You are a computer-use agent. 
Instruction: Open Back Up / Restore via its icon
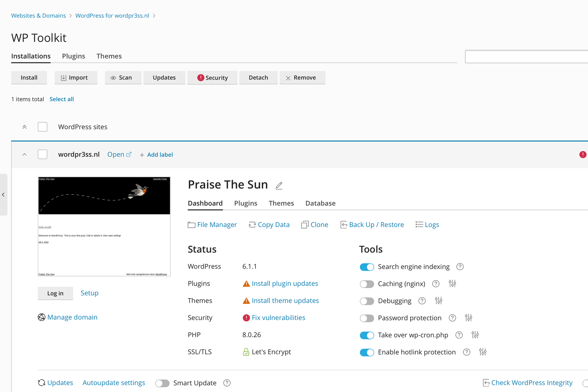(343, 225)
